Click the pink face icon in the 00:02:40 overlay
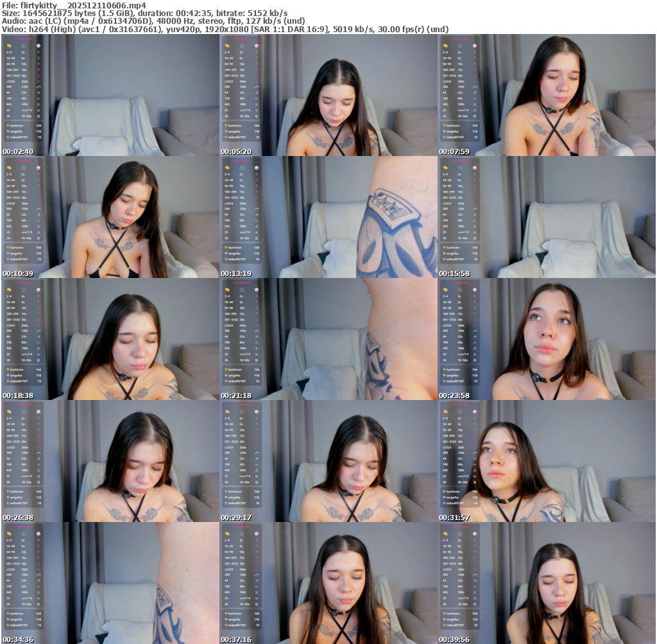 pyautogui.click(x=38, y=46)
